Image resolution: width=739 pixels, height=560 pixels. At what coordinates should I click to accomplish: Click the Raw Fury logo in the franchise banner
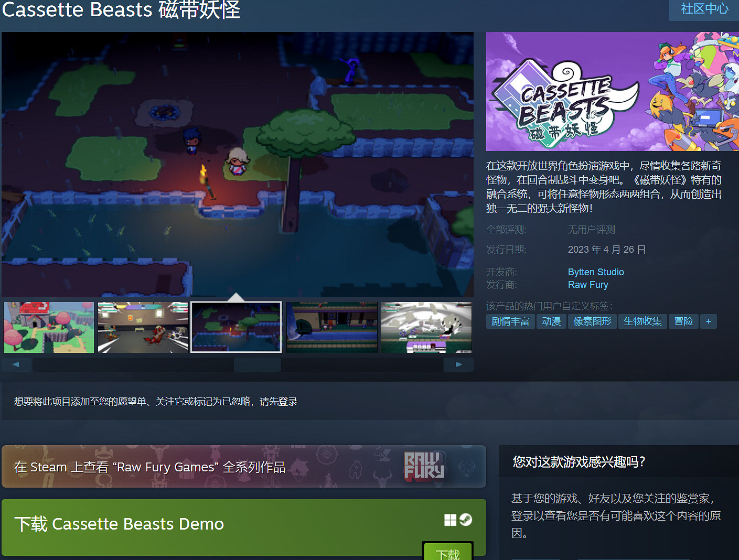point(425,466)
